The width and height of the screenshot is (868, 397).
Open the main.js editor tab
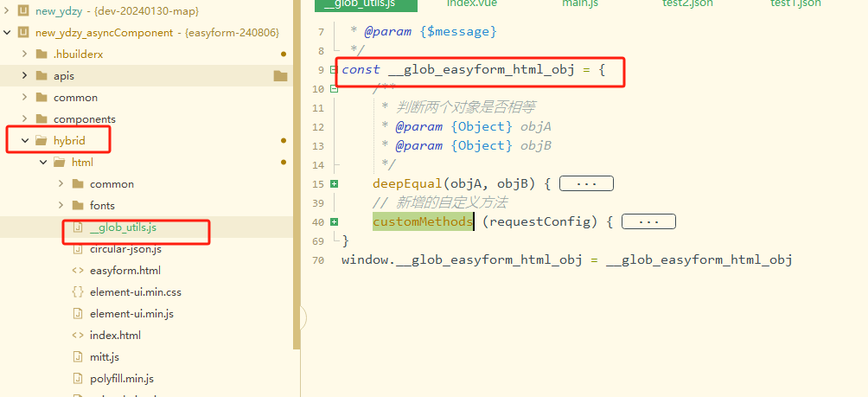[x=579, y=4]
